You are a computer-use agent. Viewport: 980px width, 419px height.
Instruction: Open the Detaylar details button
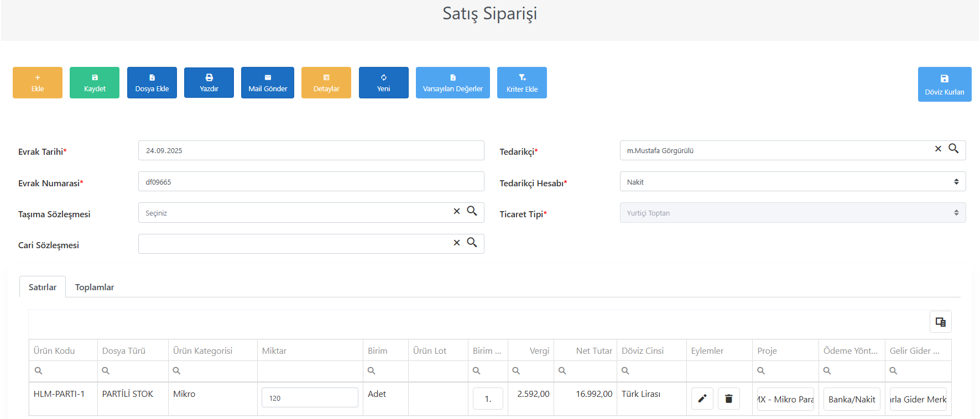tap(326, 83)
